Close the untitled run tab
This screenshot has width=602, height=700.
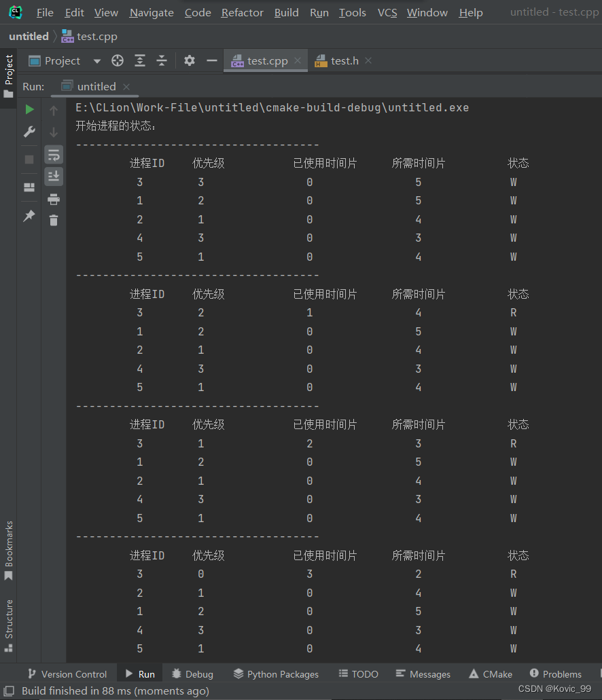126,87
